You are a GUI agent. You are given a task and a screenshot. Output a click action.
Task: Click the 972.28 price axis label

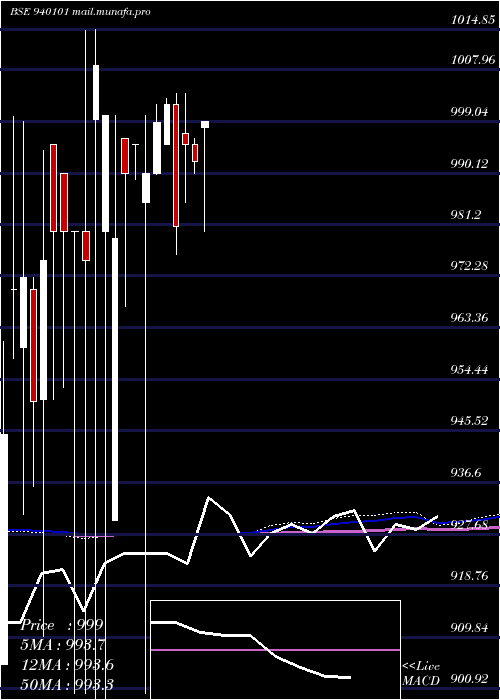click(x=469, y=267)
